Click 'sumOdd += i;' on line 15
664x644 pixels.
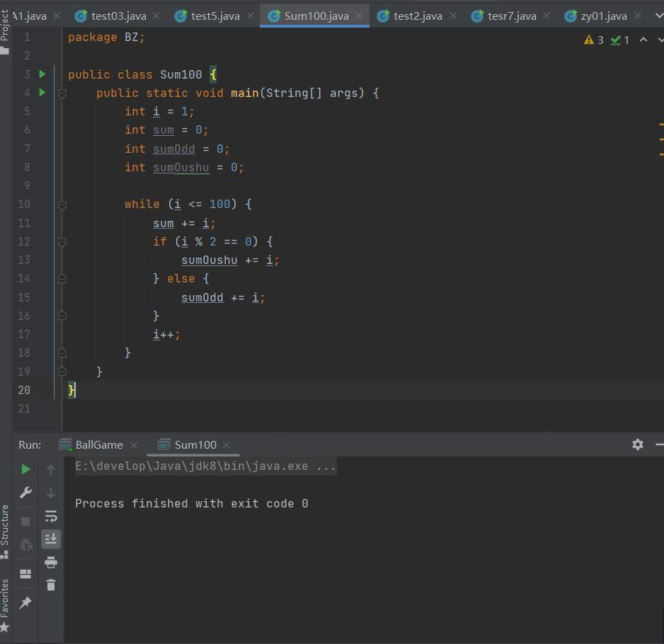coord(223,298)
